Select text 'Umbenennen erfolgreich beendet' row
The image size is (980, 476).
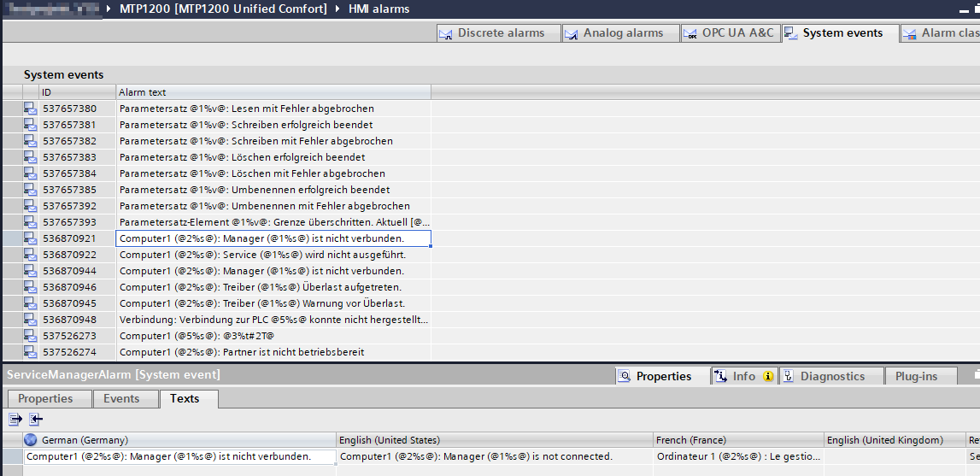273,190
